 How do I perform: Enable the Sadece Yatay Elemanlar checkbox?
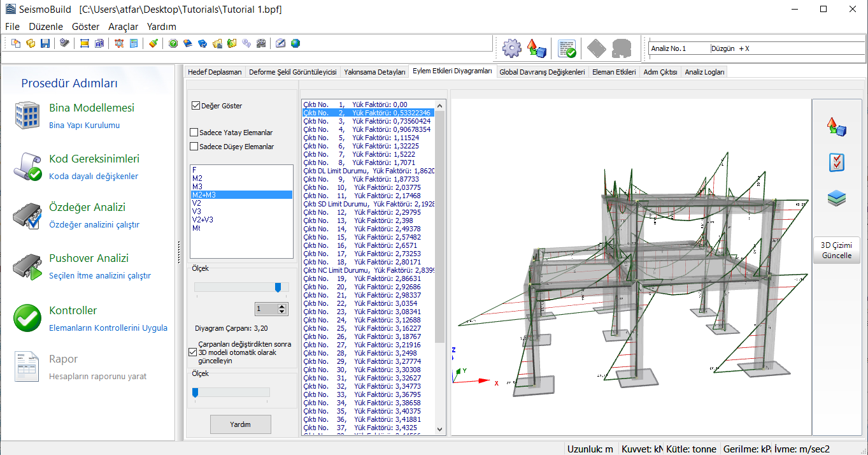click(194, 133)
